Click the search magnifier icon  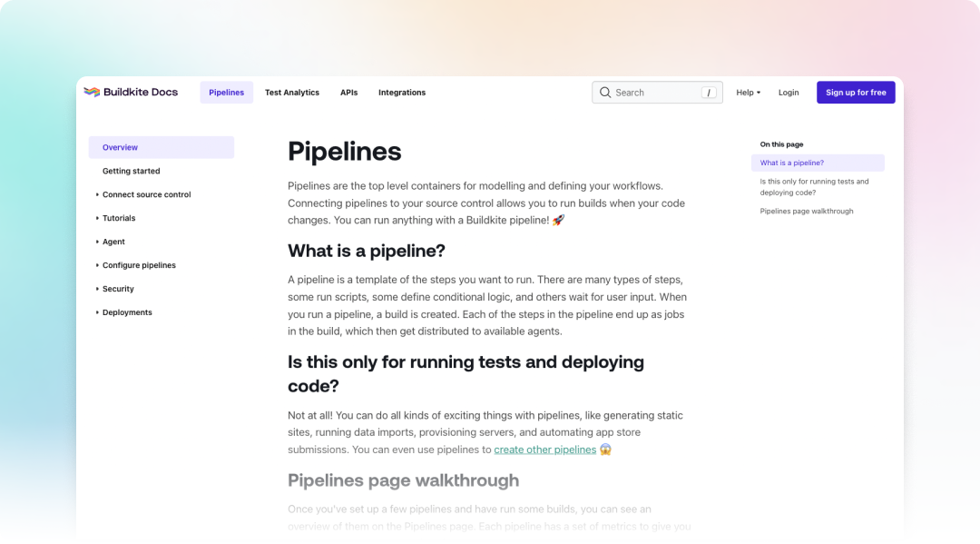[x=605, y=93]
